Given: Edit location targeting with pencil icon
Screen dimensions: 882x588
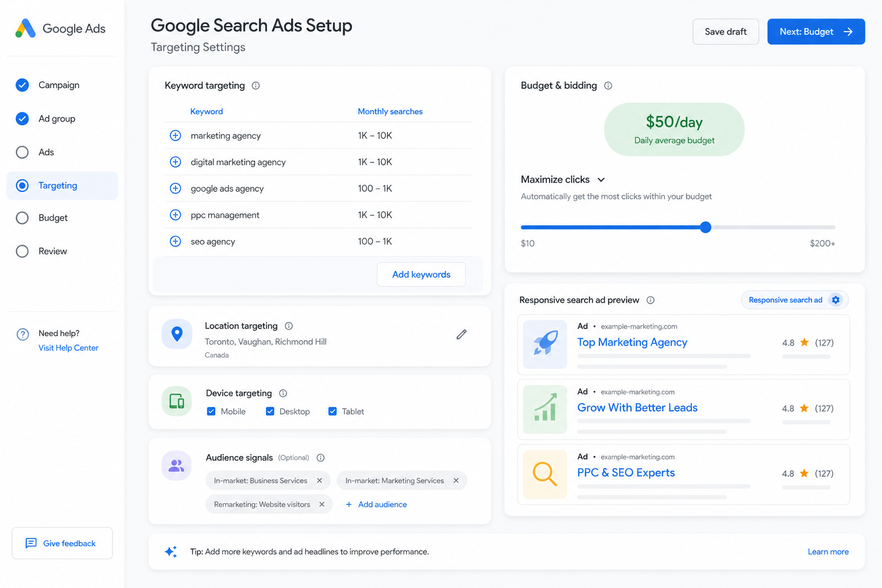Looking at the screenshot, I should pyautogui.click(x=461, y=334).
